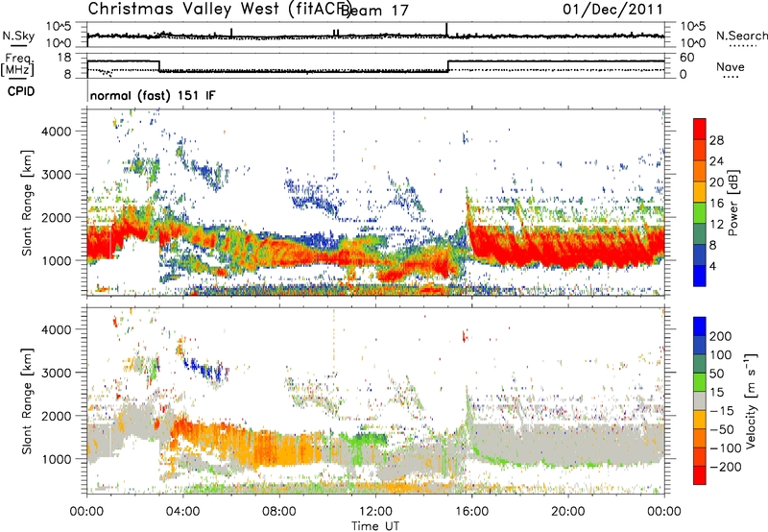The height and width of the screenshot is (532, 768).
Task: Click the date '01/Dec/2011'
Action: click(x=612, y=9)
